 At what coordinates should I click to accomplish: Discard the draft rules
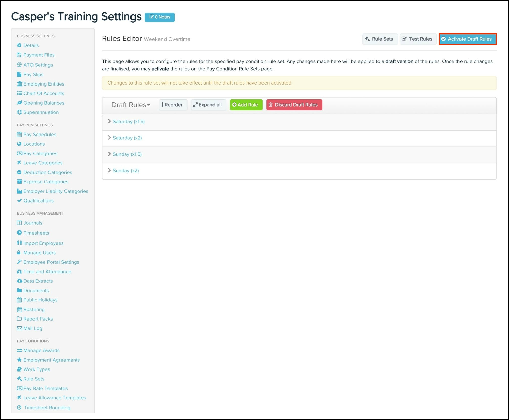coord(294,105)
